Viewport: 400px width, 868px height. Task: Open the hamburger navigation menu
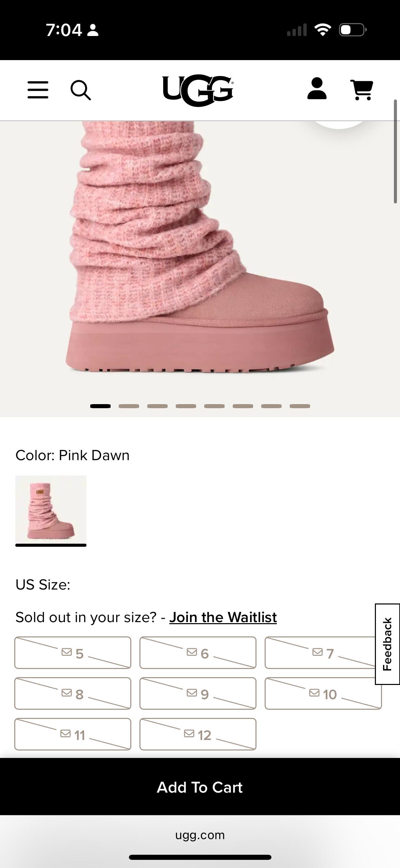click(38, 90)
